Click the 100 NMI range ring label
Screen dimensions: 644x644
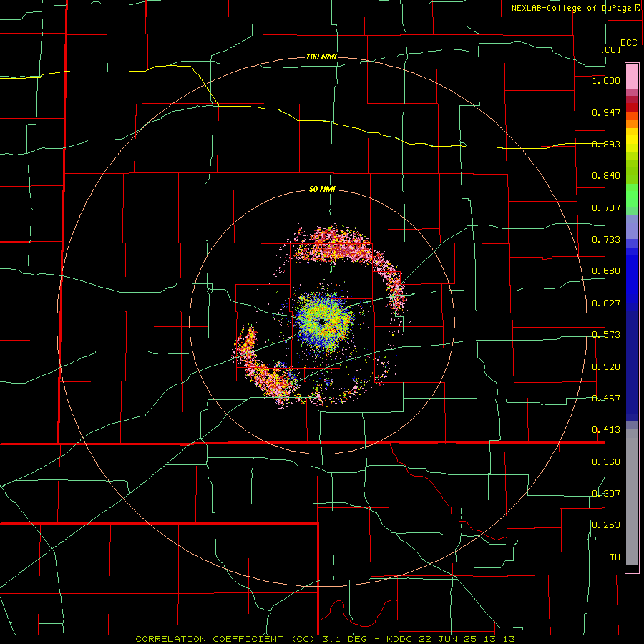pos(321,57)
